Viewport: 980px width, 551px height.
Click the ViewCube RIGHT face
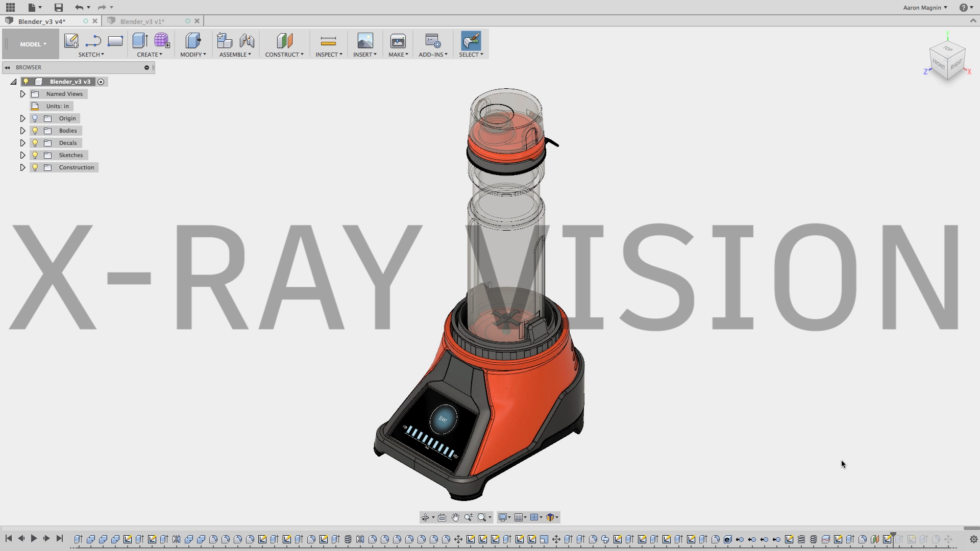point(956,64)
